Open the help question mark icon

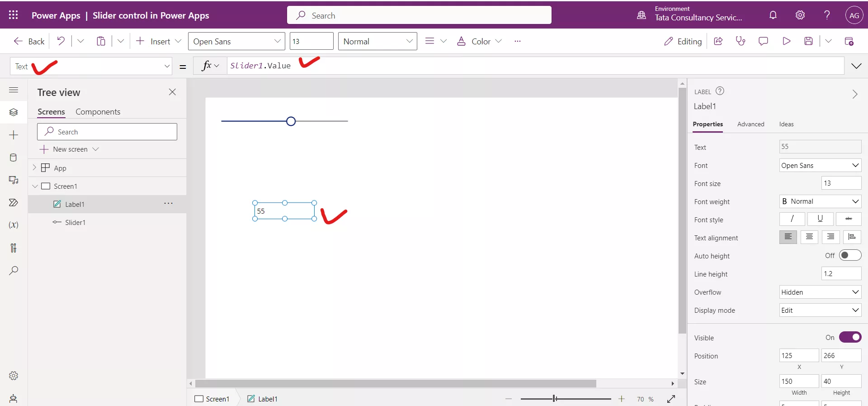point(827,15)
